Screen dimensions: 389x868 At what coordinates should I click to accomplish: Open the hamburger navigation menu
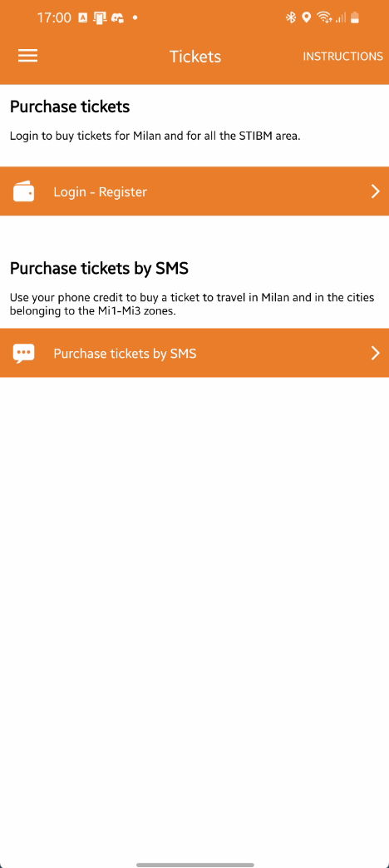click(x=27, y=56)
